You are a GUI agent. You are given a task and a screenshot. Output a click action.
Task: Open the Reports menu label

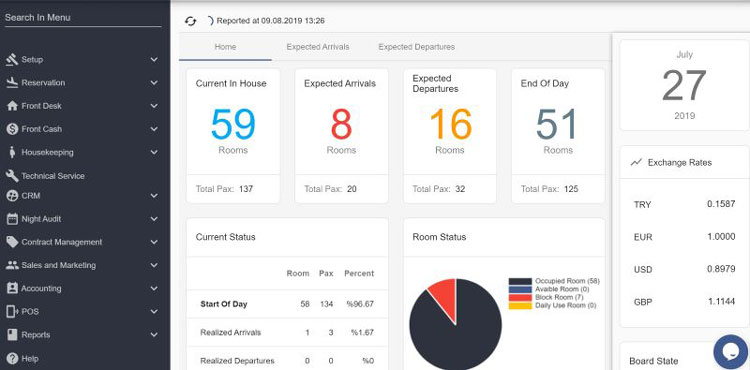click(x=36, y=335)
